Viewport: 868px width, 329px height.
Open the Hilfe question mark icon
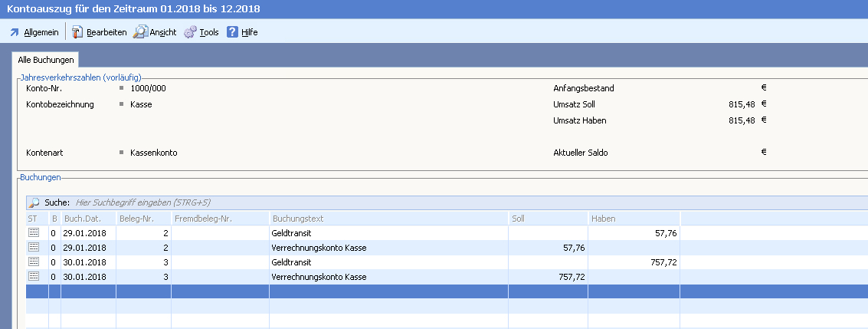pos(233,32)
